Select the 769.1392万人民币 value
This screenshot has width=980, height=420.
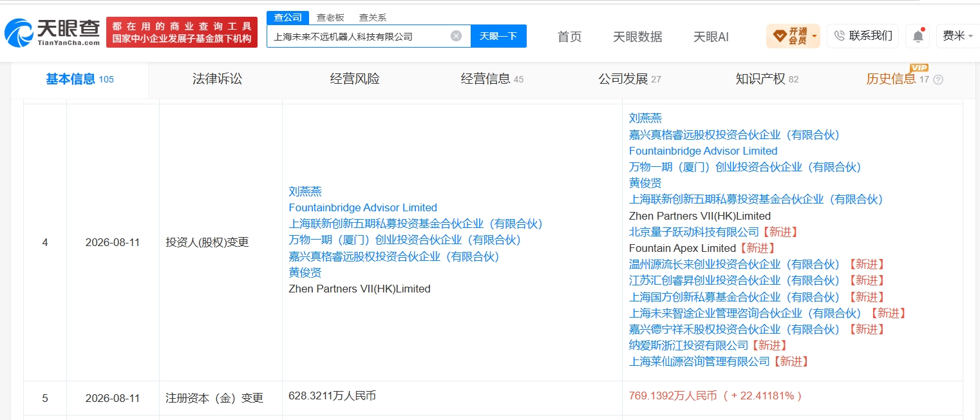click(x=673, y=396)
